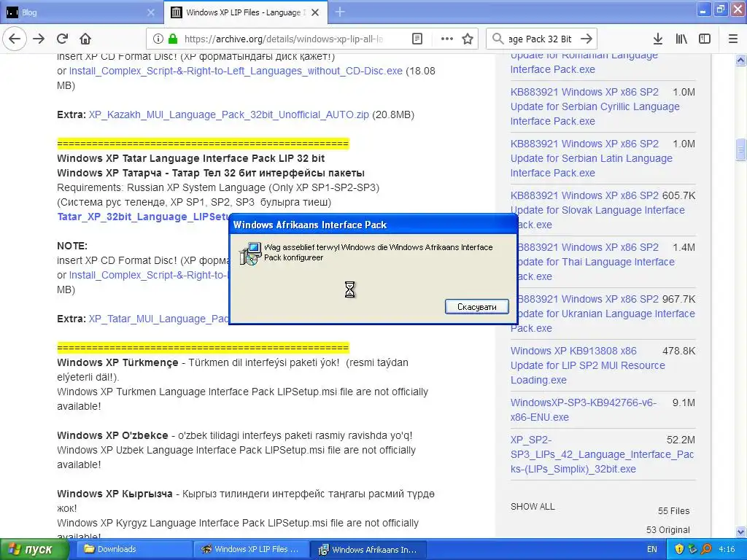Click the Windows XP O'zbekce heading

(112, 435)
